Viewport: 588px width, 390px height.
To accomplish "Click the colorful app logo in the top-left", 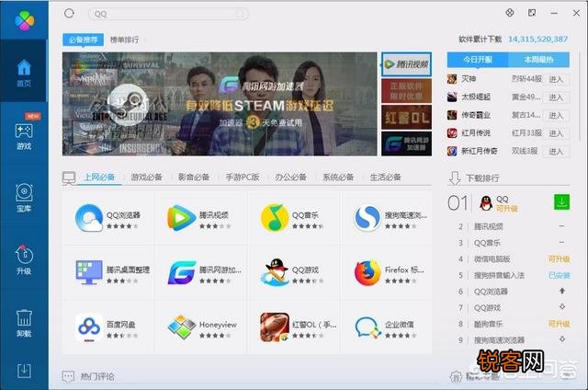I will [x=25, y=20].
